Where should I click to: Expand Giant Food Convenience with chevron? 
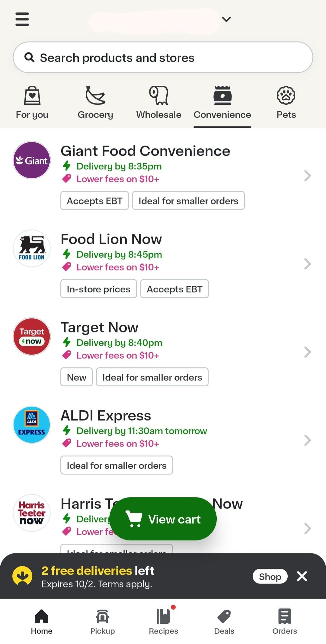[x=307, y=175]
